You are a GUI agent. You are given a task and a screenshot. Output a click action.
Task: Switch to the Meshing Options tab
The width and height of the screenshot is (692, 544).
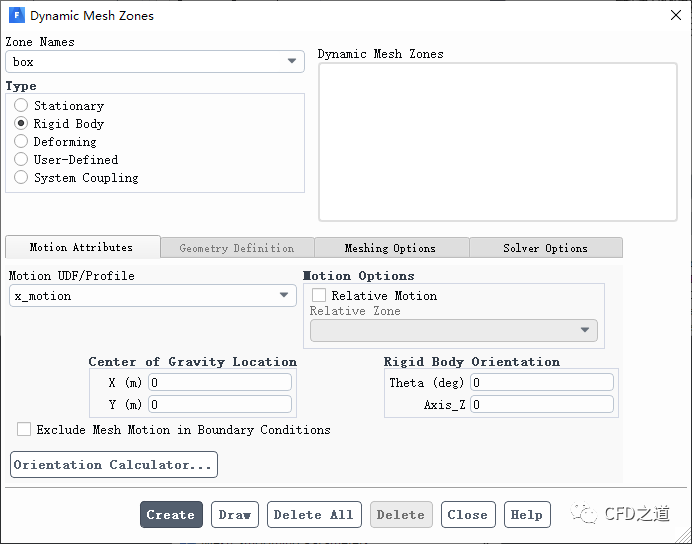390,248
